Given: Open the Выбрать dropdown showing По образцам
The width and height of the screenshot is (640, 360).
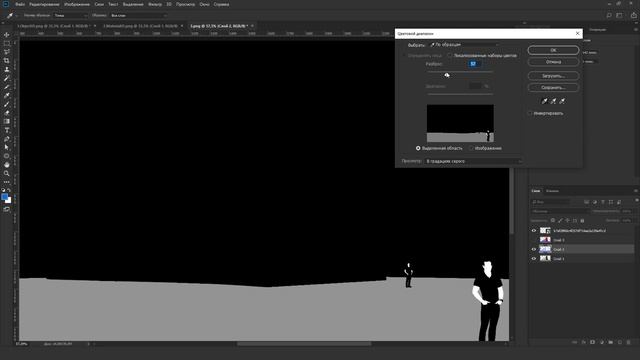Looking at the screenshot, I should (x=464, y=44).
